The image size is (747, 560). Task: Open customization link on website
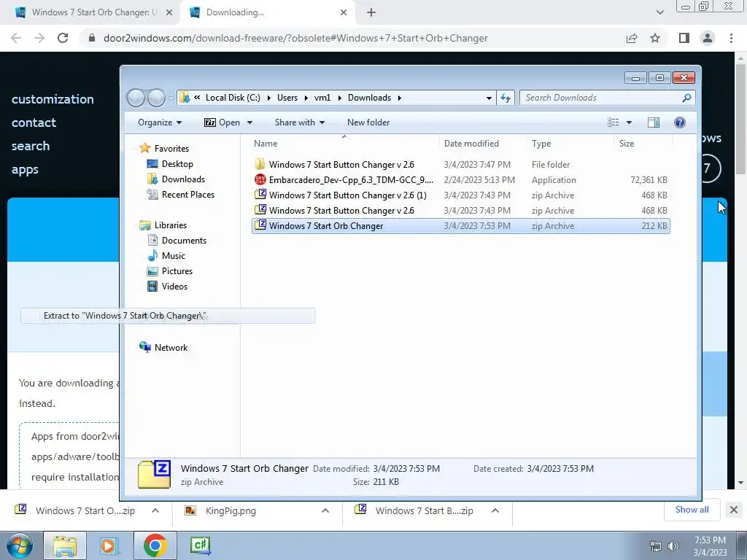pos(53,99)
